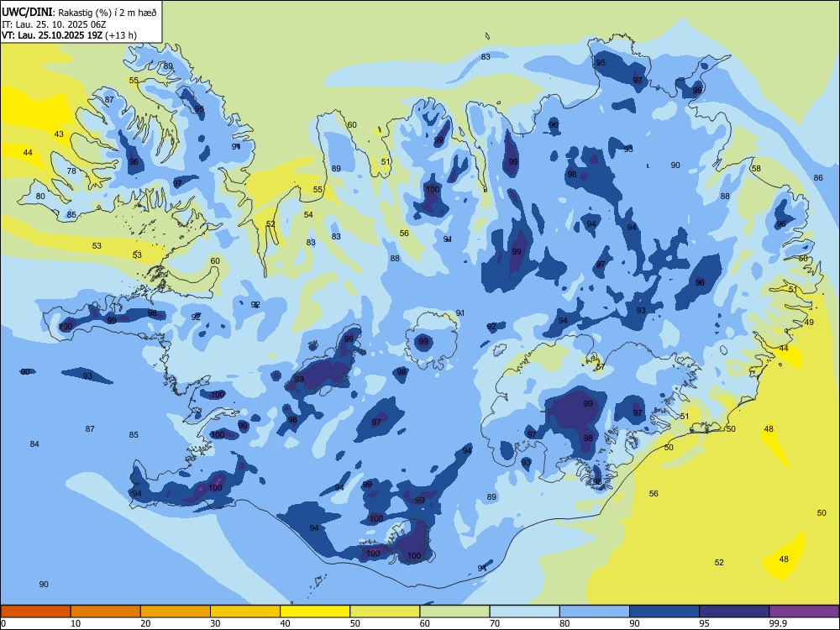Select the 90-95 dark blue swatch

(x=664, y=612)
